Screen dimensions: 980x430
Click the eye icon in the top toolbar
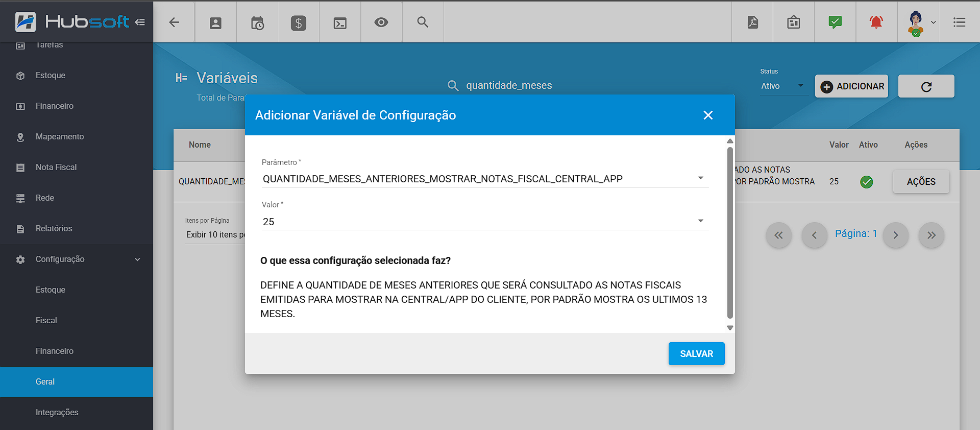point(381,22)
